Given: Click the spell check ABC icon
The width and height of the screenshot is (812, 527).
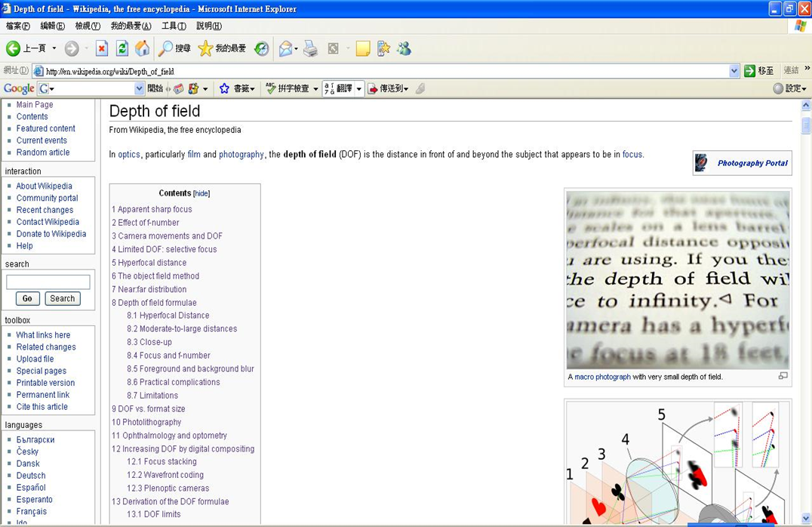Looking at the screenshot, I should click(x=271, y=88).
